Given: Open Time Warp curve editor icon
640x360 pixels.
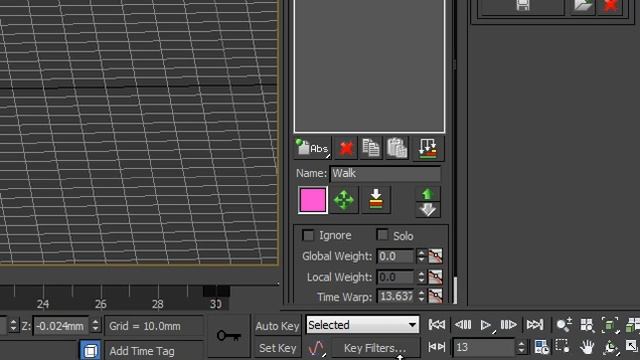Looking at the screenshot, I should [436, 296].
